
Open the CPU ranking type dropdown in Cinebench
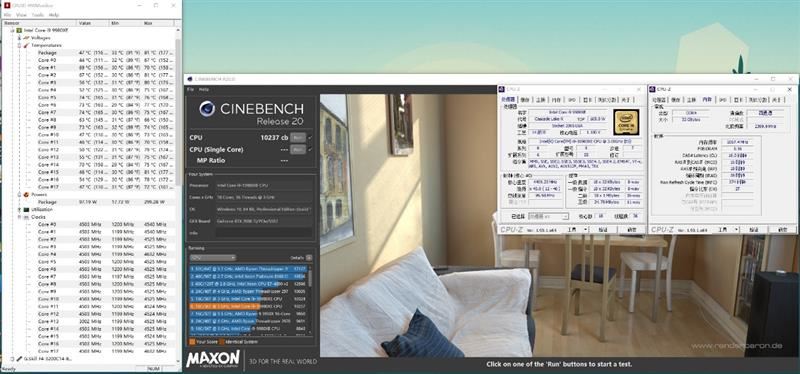(213, 258)
